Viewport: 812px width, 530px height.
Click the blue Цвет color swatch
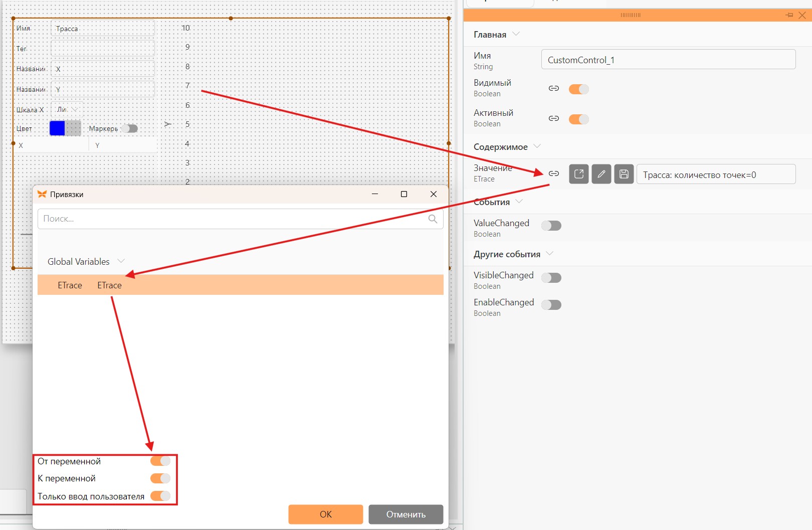[x=57, y=128]
